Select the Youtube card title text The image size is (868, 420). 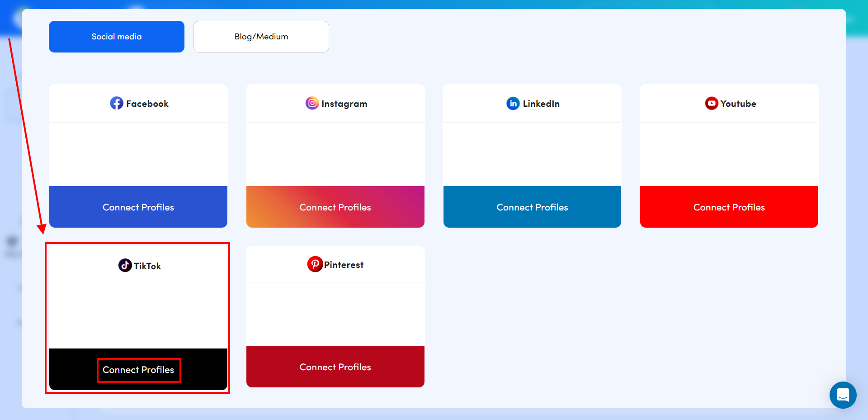[738, 104]
